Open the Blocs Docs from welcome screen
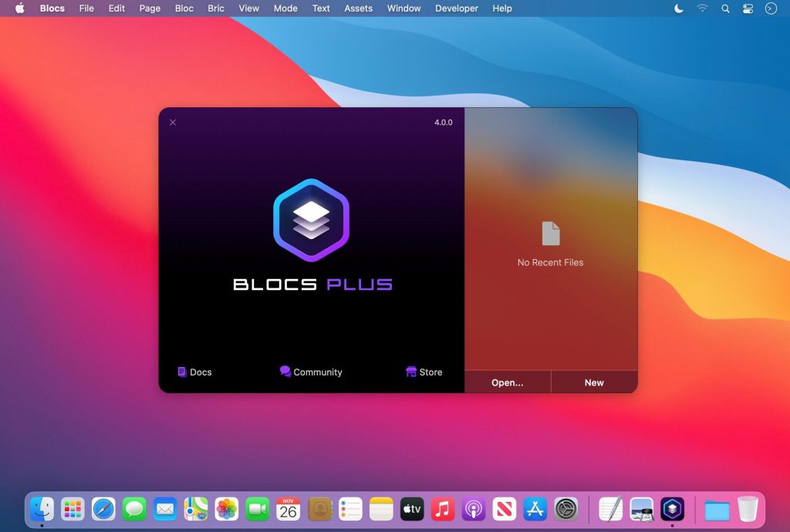This screenshot has height=532, width=790. (194, 372)
